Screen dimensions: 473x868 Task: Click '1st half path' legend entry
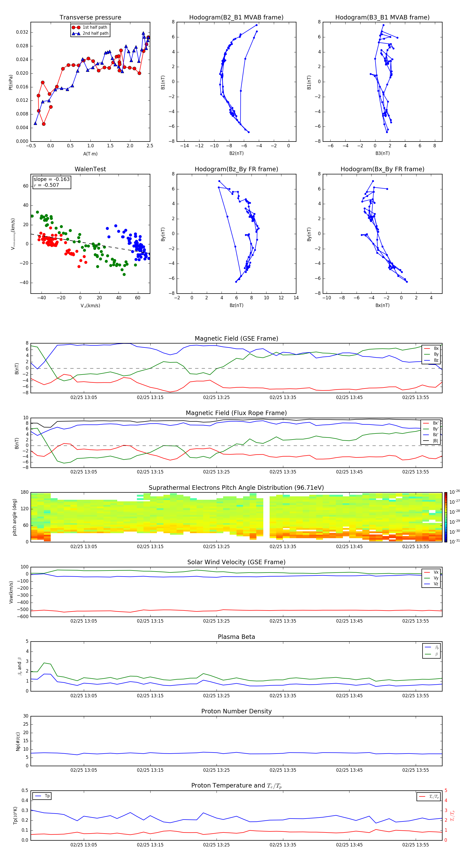click(90, 27)
